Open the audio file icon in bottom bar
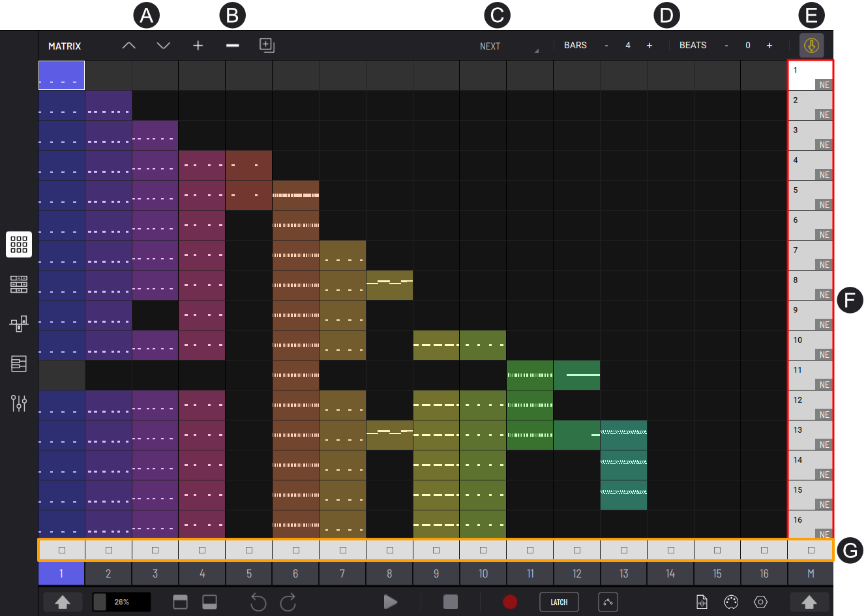The width and height of the screenshot is (866, 616). [x=702, y=602]
